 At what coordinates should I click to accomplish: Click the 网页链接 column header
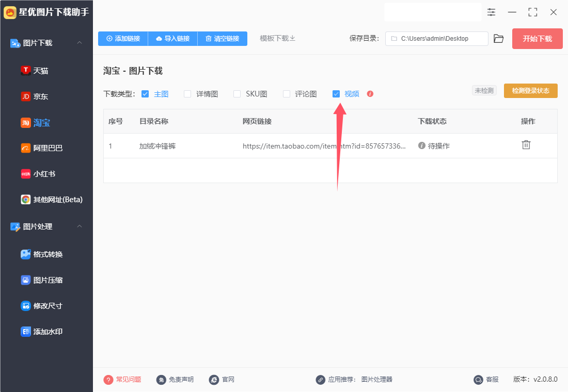[257, 121]
